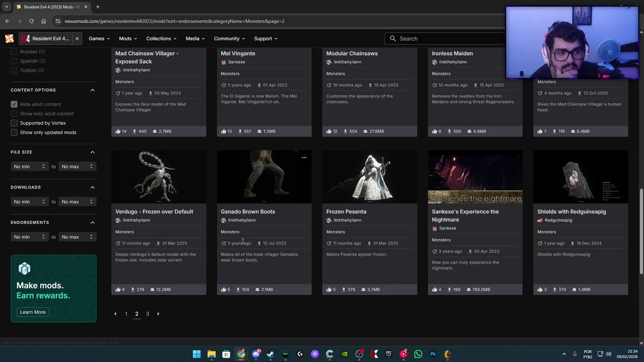Open Modular Chainsaws mod title
The height and width of the screenshot is (362, 644).
352,53
